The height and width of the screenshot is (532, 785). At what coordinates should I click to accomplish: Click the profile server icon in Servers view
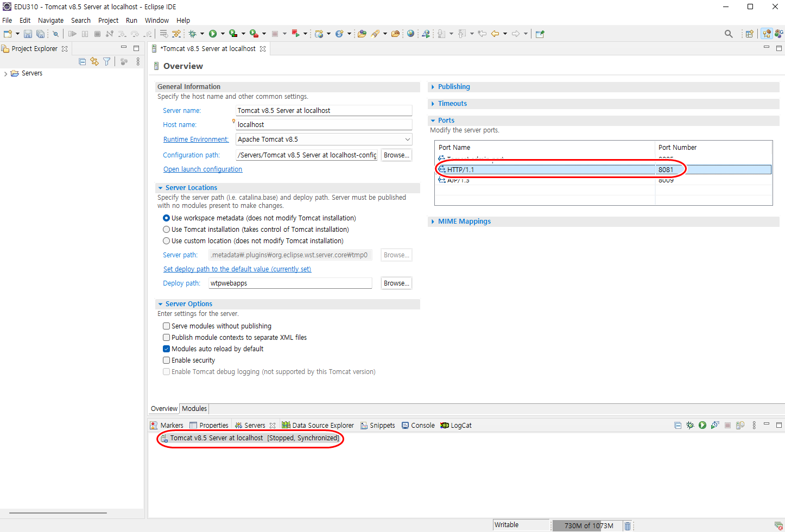point(715,425)
